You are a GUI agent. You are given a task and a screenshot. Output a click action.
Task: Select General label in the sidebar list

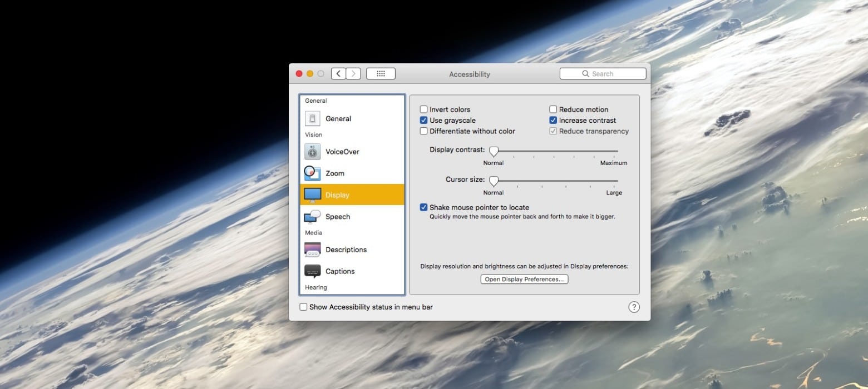click(338, 118)
